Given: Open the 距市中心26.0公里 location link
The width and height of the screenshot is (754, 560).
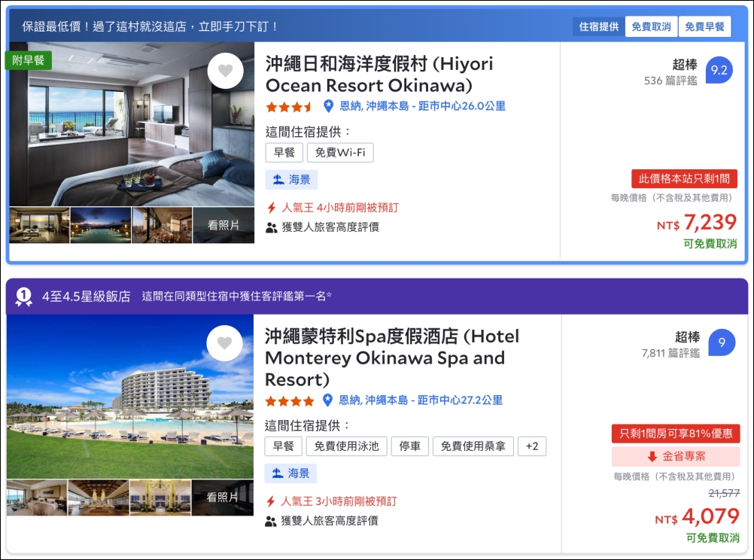Looking at the screenshot, I should (423, 106).
